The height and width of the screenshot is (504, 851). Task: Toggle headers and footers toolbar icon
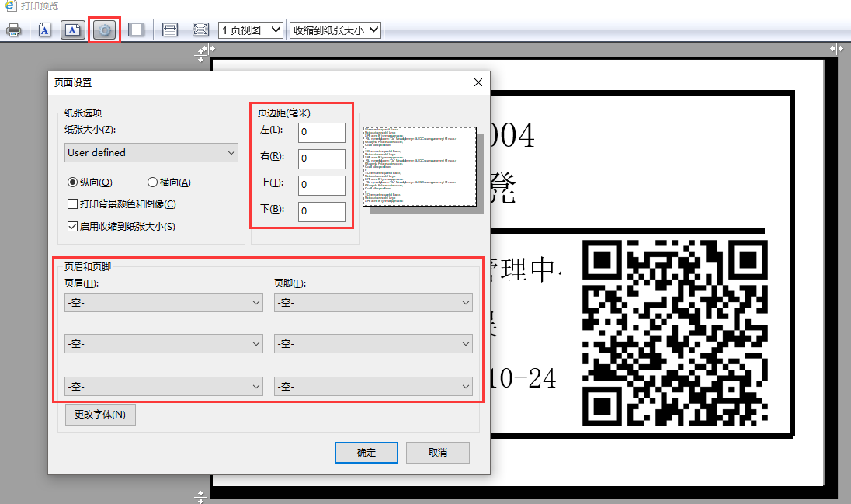pyautogui.click(x=136, y=30)
